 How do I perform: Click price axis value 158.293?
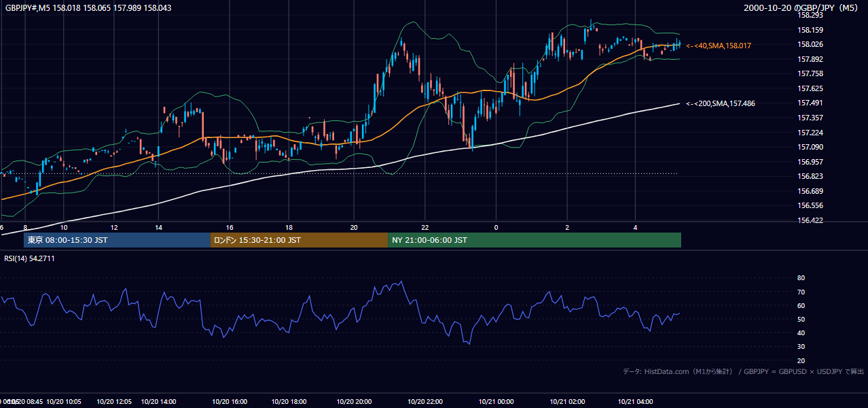(x=810, y=15)
